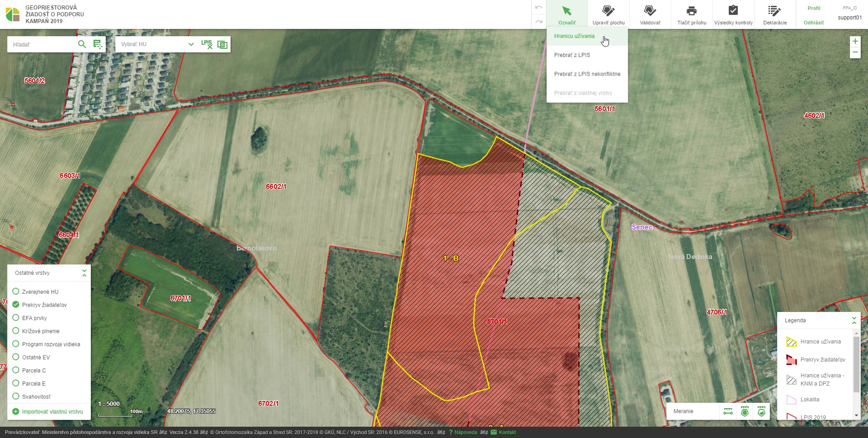Click the layer edit icon beside LPIS

point(222,44)
